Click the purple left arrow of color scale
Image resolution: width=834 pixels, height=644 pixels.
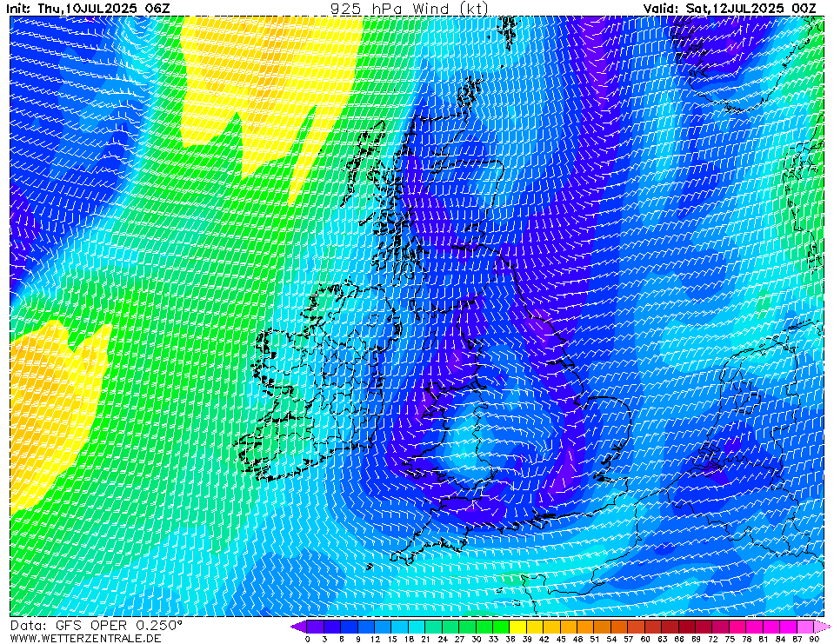(x=299, y=627)
